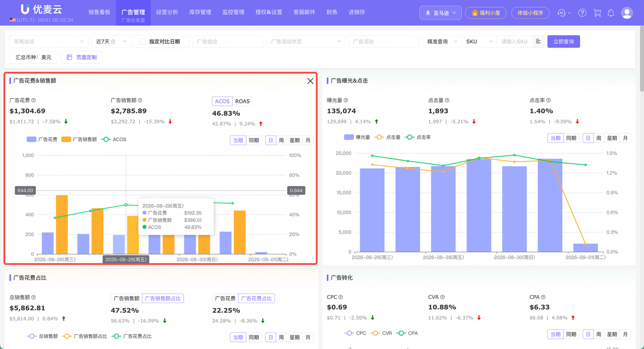
Task: Click help icon next to 总销售额
Action: coord(34,298)
